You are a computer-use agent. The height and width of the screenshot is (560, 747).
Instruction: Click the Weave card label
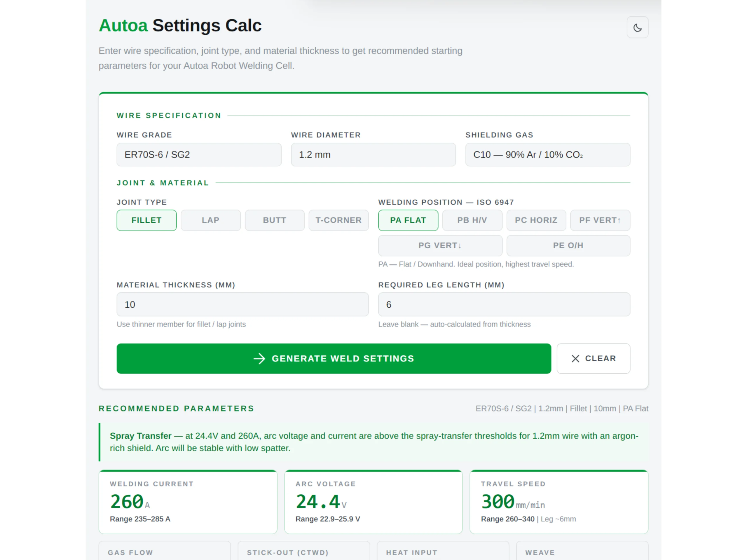[x=540, y=553]
